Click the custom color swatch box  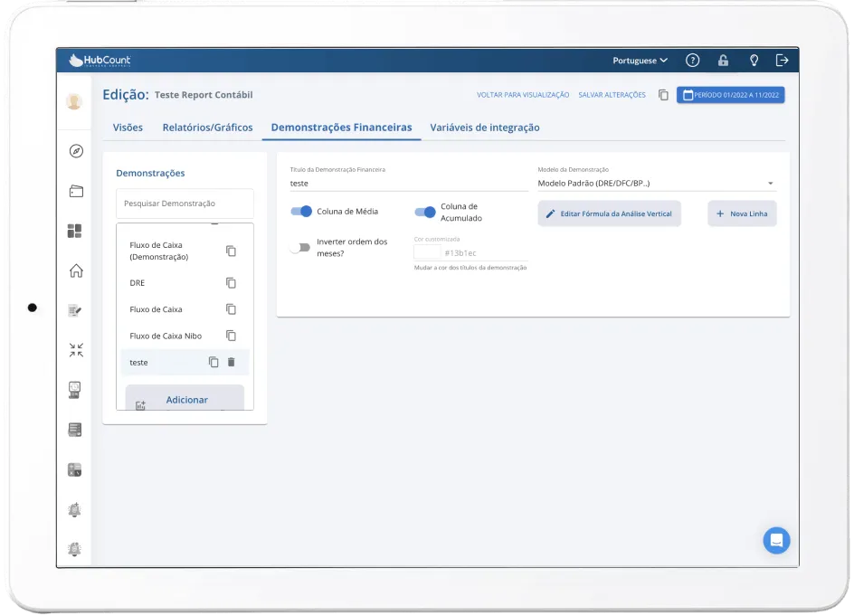427,252
